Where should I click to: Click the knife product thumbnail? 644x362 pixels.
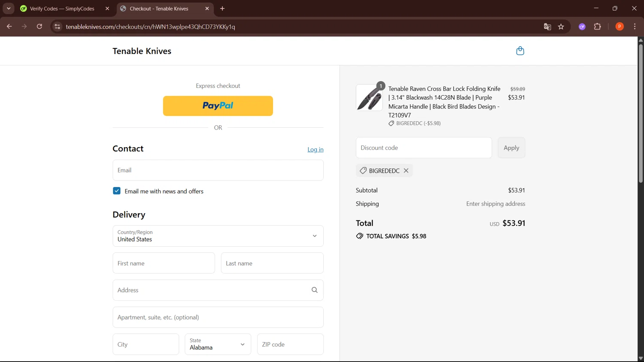point(369,97)
